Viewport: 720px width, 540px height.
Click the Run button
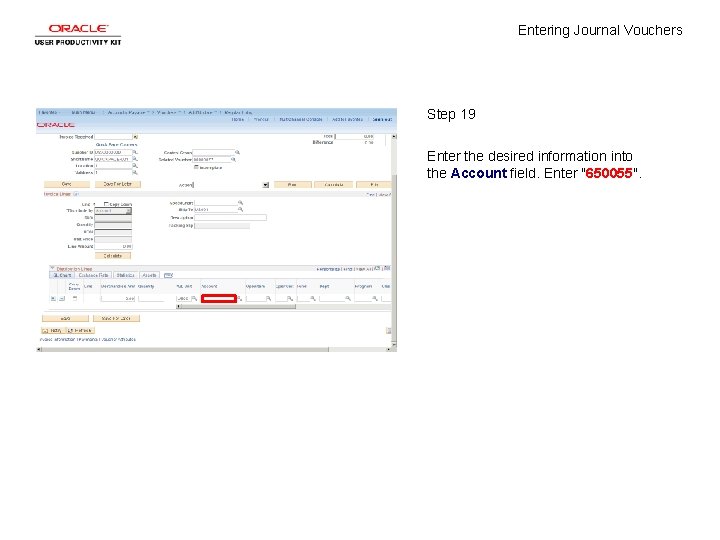tap(292, 185)
